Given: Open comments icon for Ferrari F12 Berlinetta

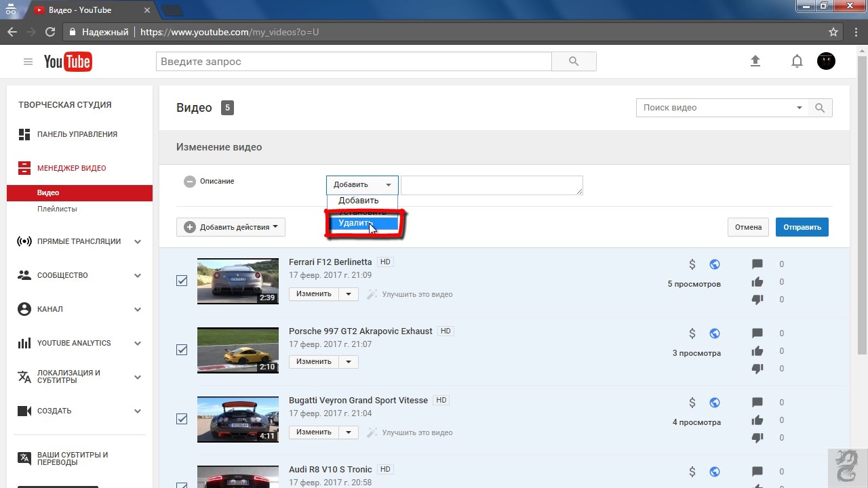Looking at the screenshot, I should pos(757,264).
